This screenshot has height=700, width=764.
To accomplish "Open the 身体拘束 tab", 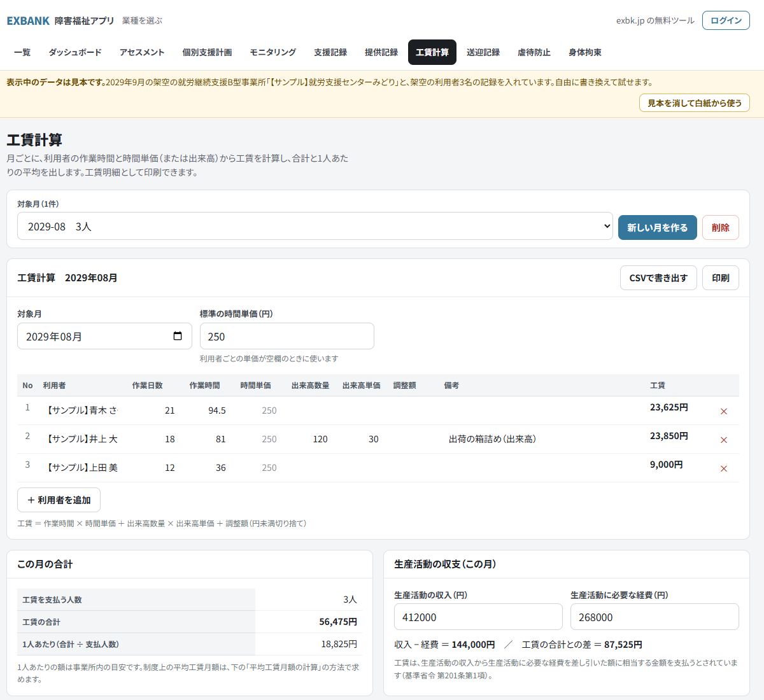I will [585, 52].
